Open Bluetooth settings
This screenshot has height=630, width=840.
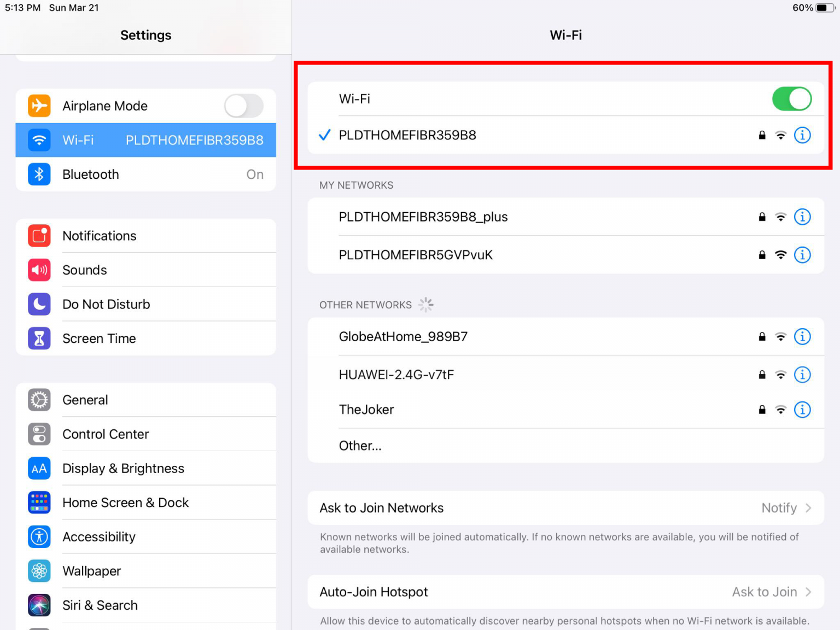pos(91,174)
